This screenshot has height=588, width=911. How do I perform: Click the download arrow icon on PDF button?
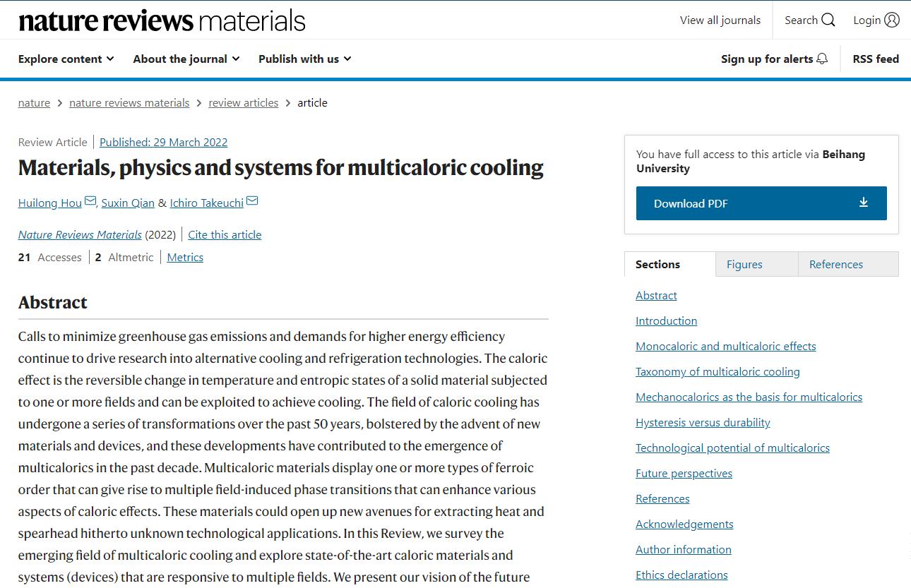tap(863, 203)
